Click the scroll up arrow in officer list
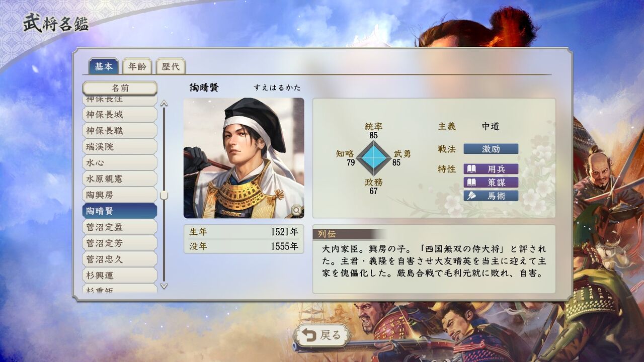The image size is (644, 362). click(x=164, y=104)
